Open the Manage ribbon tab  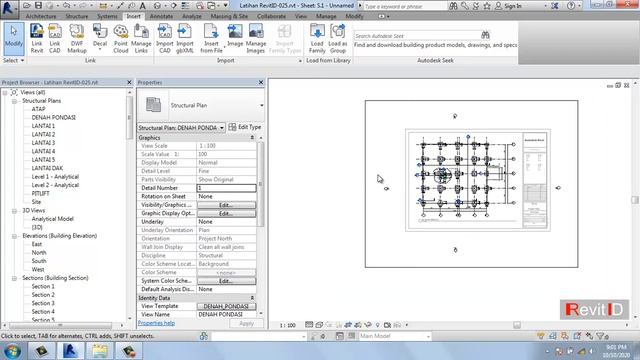pyautogui.click(x=326, y=16)
